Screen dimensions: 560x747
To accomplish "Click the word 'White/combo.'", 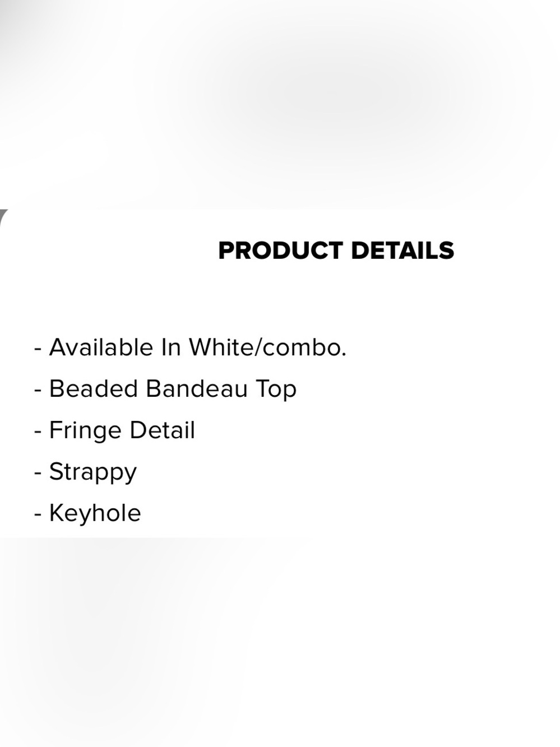I will point(267,347).
